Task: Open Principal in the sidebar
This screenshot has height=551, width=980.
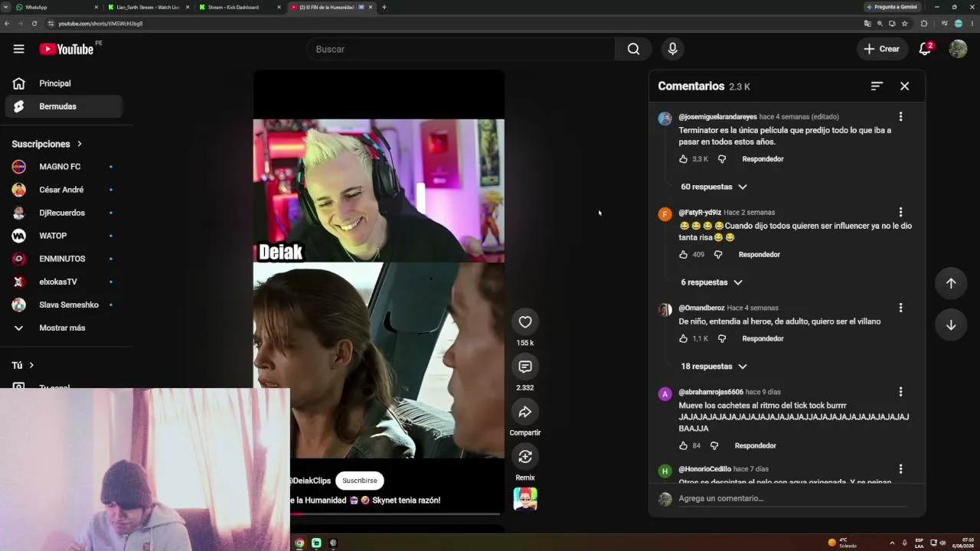Action: 64,83
